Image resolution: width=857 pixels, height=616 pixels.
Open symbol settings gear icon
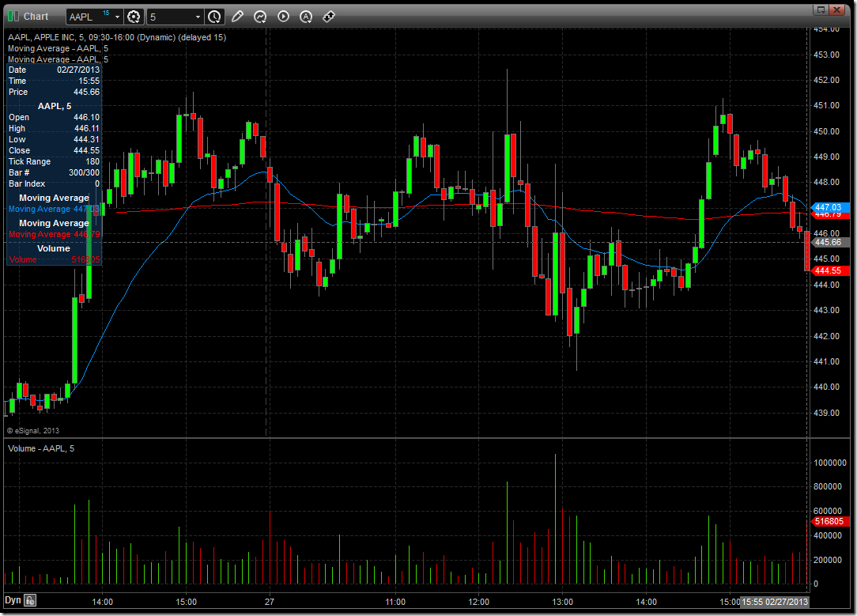click(134, 17)
